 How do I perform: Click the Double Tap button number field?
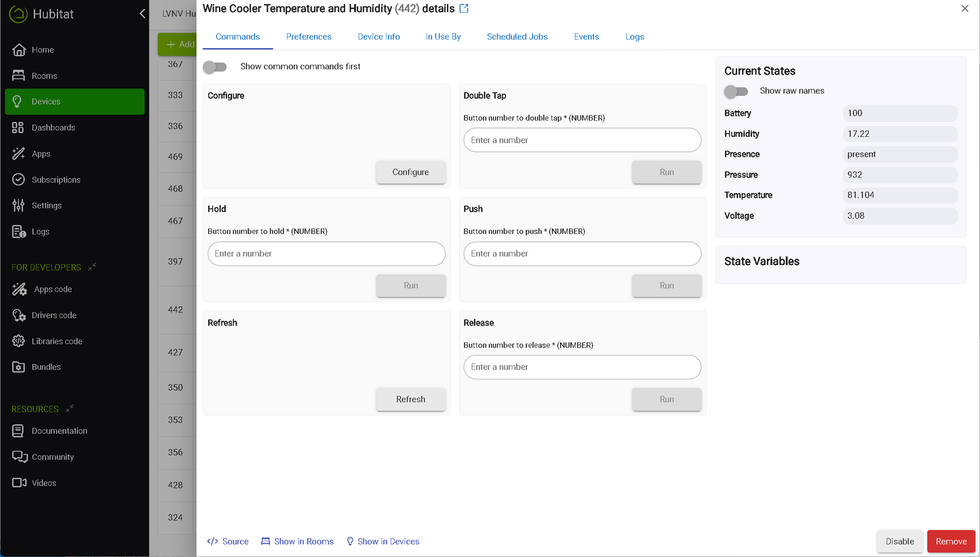[x=582, y=140]
